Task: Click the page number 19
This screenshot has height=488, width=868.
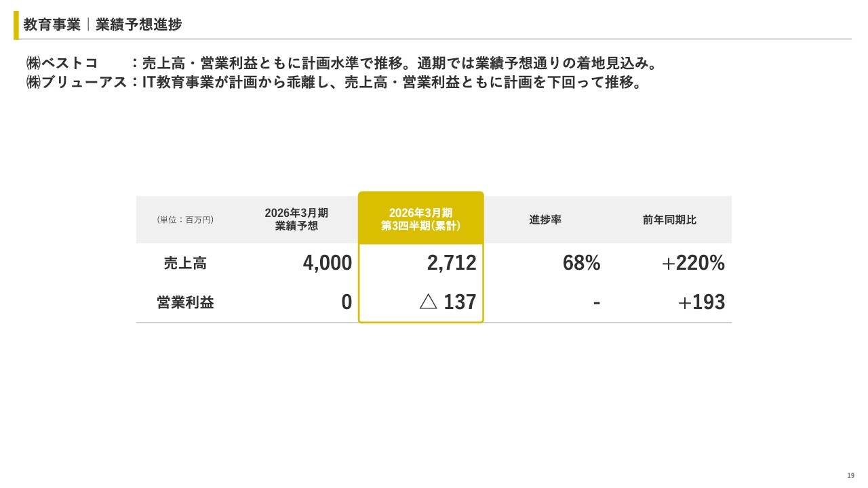Action: 850,476
